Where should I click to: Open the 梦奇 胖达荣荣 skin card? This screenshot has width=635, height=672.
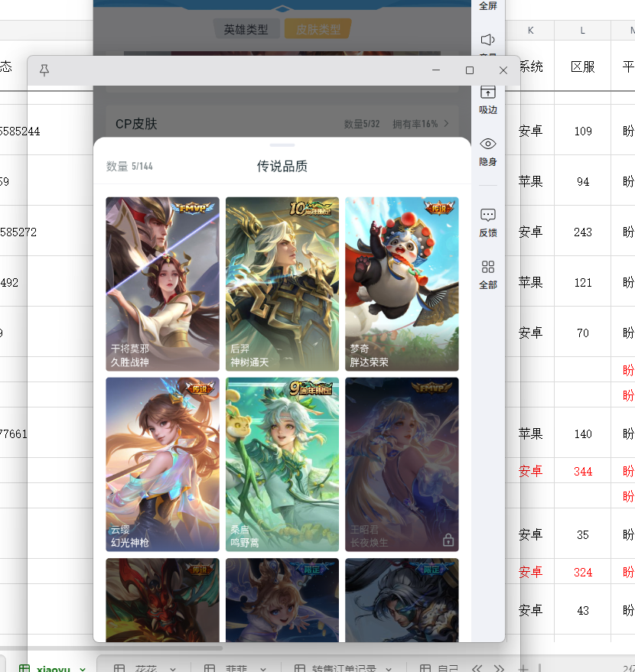[x=402, y=284]
